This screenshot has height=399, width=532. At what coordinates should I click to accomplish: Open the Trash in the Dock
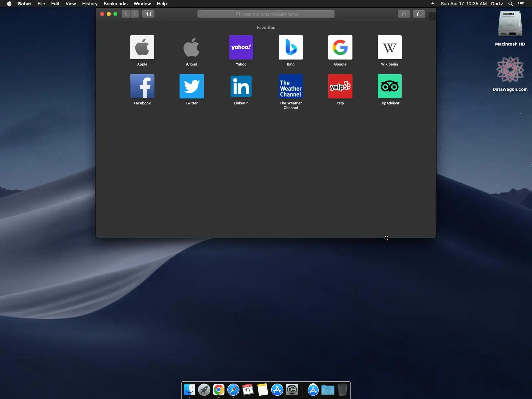(x=342, y=390)
